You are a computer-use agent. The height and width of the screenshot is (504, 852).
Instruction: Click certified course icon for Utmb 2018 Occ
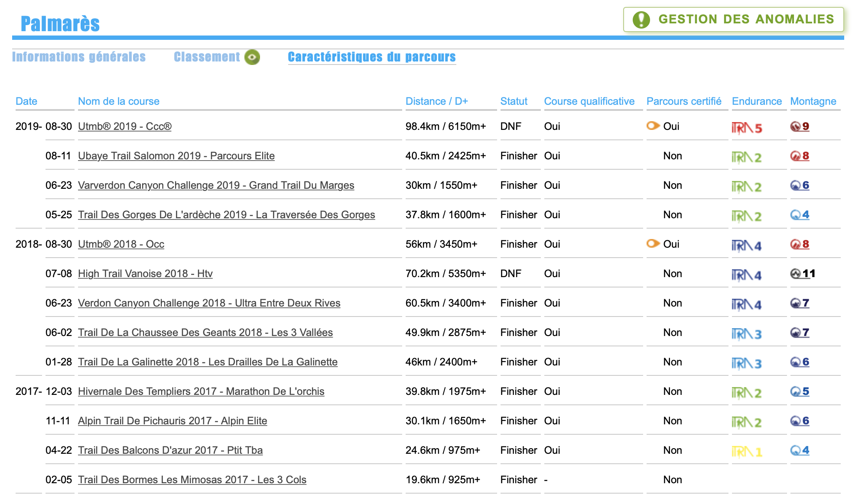[x=653, y=243]
